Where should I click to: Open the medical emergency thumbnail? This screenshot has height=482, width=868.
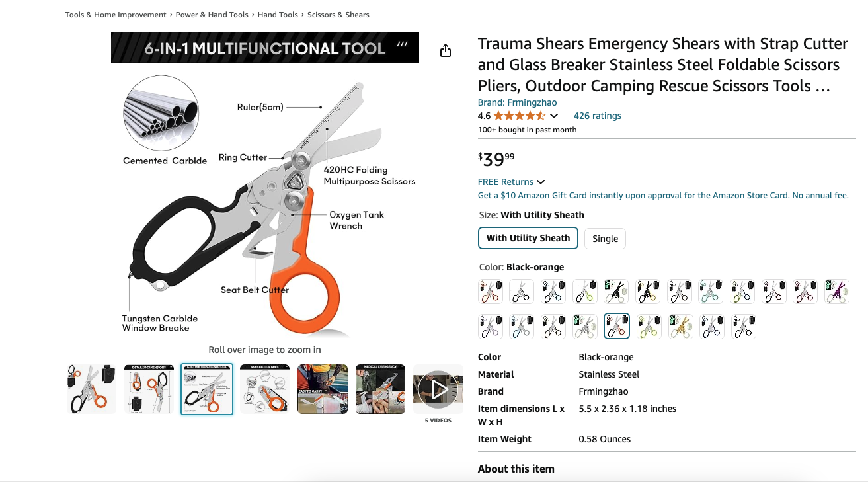[x=380, y=389]
